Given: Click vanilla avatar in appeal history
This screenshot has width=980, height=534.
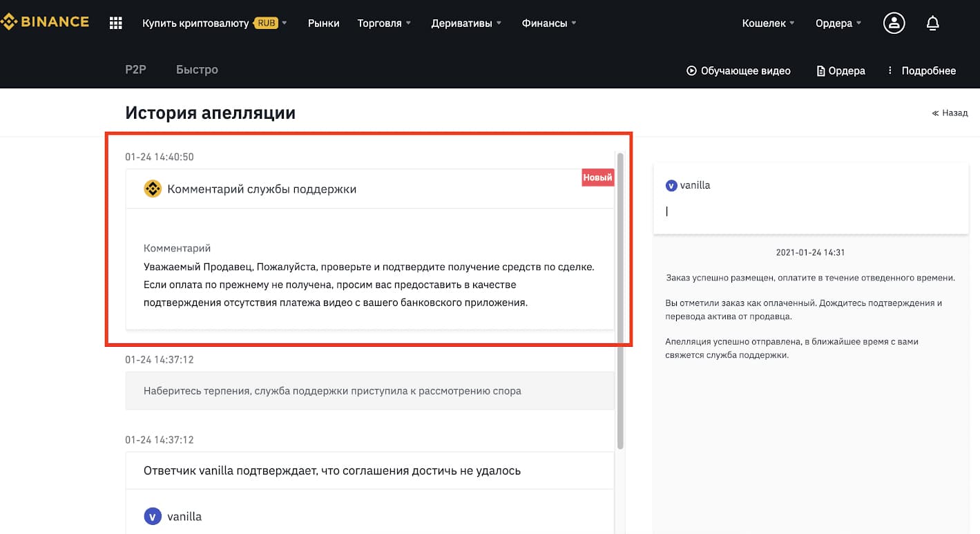Looking at the screenshot, I should tap(153, 516).
